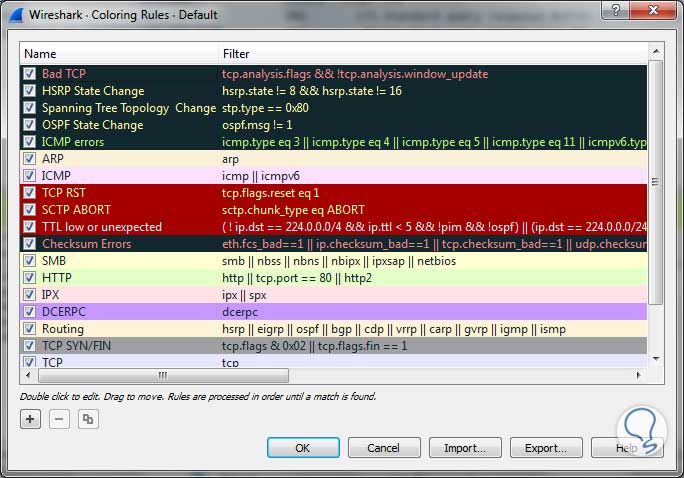684x478 pixels.
Task: Select the ICMP errors rule name
Action: 73,142
